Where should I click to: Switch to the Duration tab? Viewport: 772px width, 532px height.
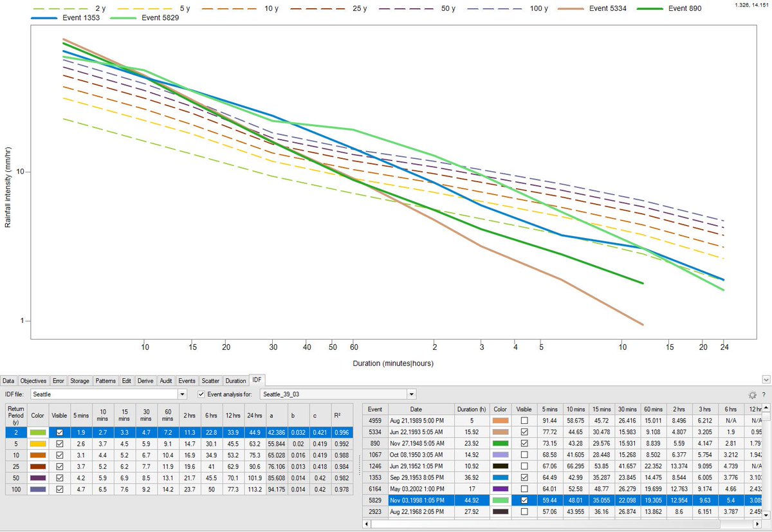coord(235,381)
